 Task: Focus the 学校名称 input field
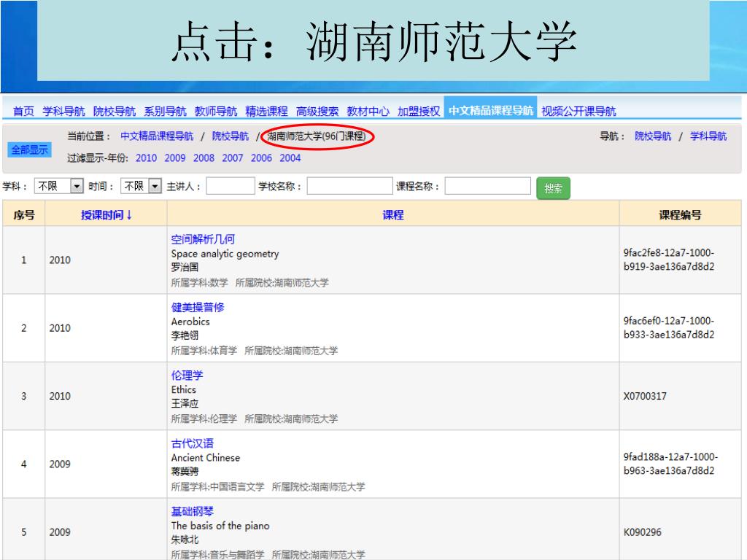pos(349,186)
